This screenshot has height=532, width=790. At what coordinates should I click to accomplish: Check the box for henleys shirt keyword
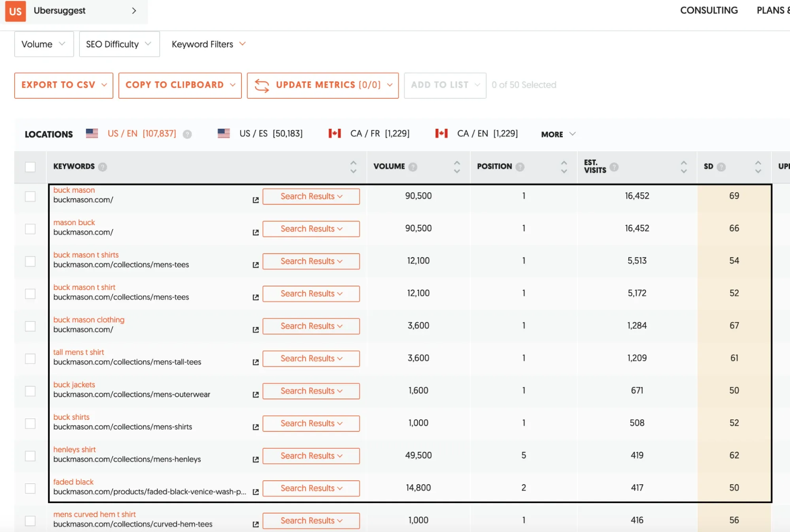[x=30, y=456]
